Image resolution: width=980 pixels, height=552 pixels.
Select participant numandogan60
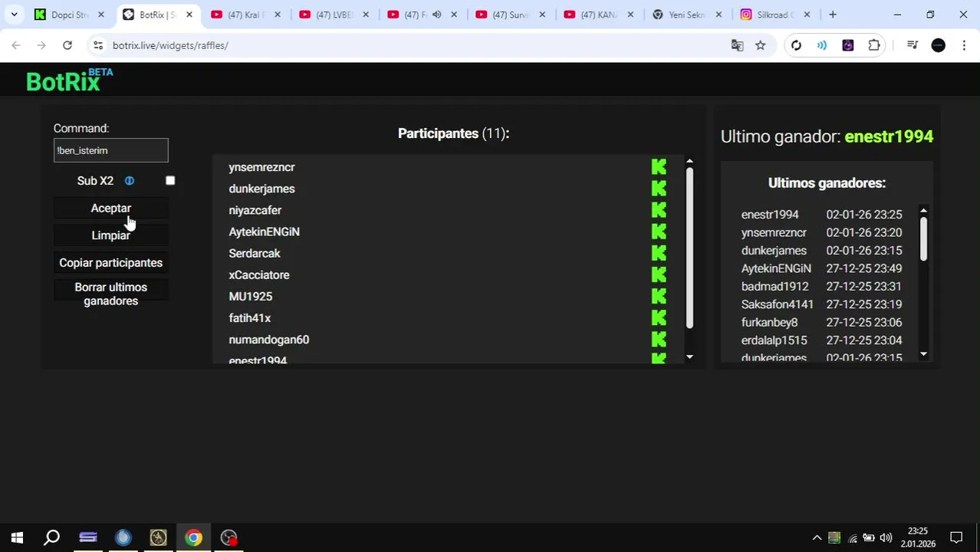[x=268, y=339]
